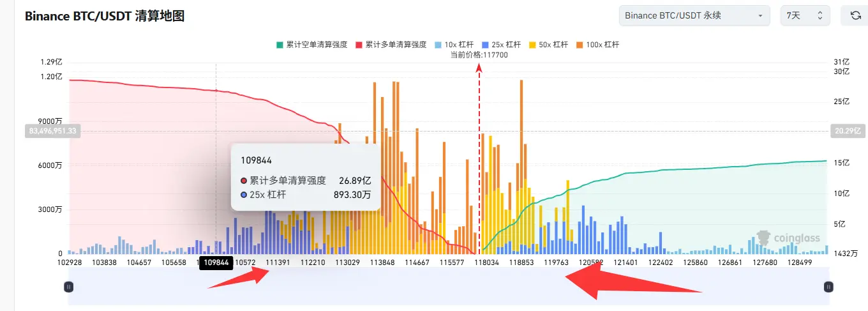Toggle 10x 杠杆 legend series
This screenshot has width=868, height=311.
[x=453, y=45]
